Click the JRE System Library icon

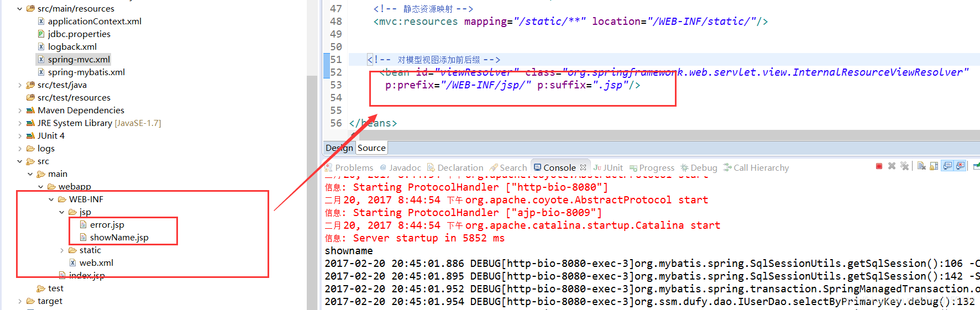30,123
